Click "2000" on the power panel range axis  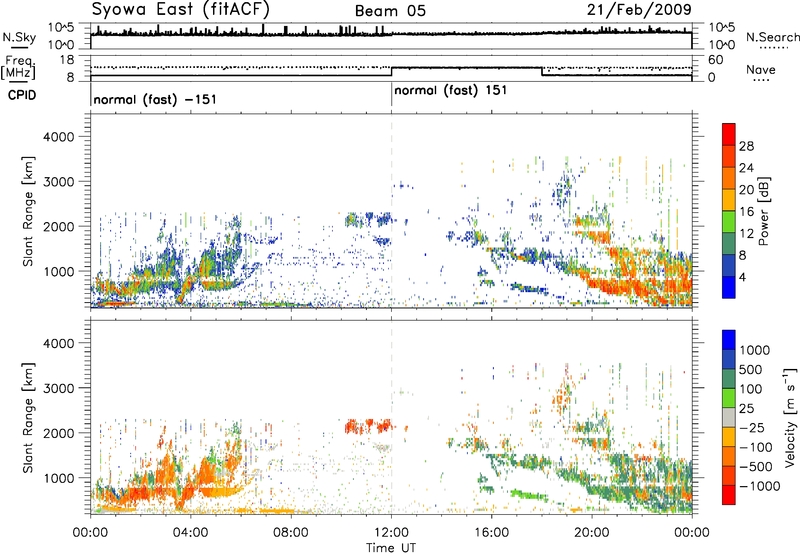point(59,226)
